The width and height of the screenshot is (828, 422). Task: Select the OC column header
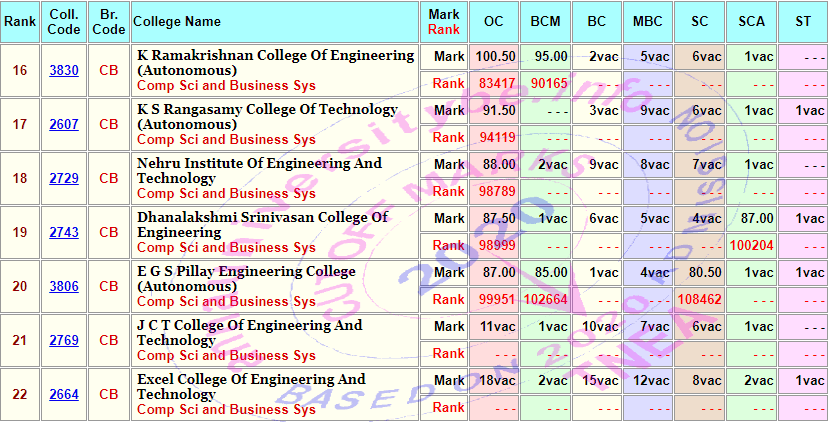point(493,21)
